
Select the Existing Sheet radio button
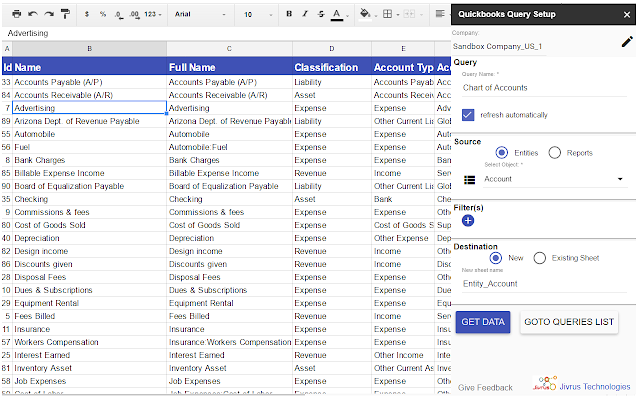[x=540, y=258]
